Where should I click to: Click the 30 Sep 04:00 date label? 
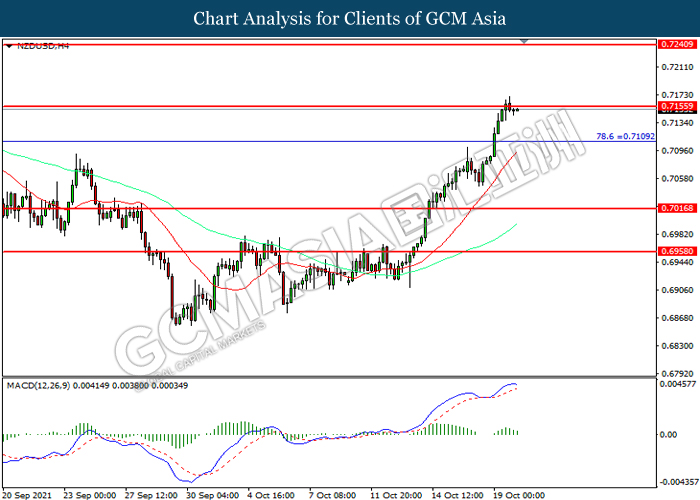(x=212, y=496)
